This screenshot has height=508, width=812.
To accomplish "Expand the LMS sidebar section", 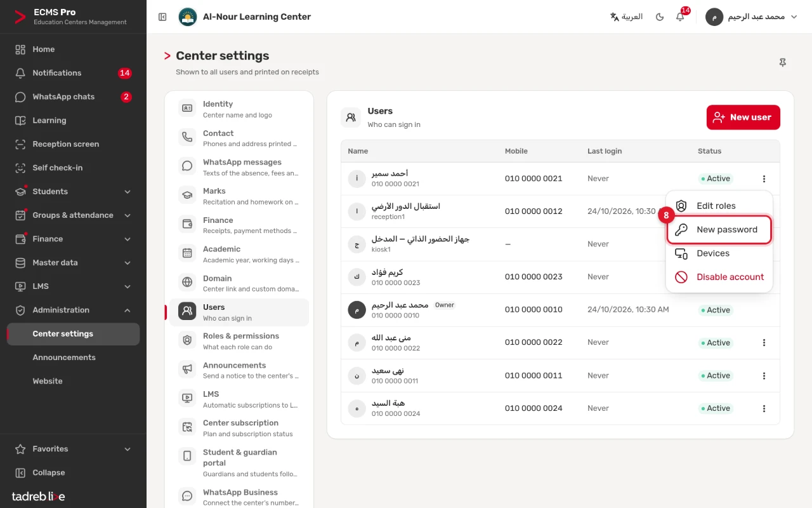I will 73,286.
